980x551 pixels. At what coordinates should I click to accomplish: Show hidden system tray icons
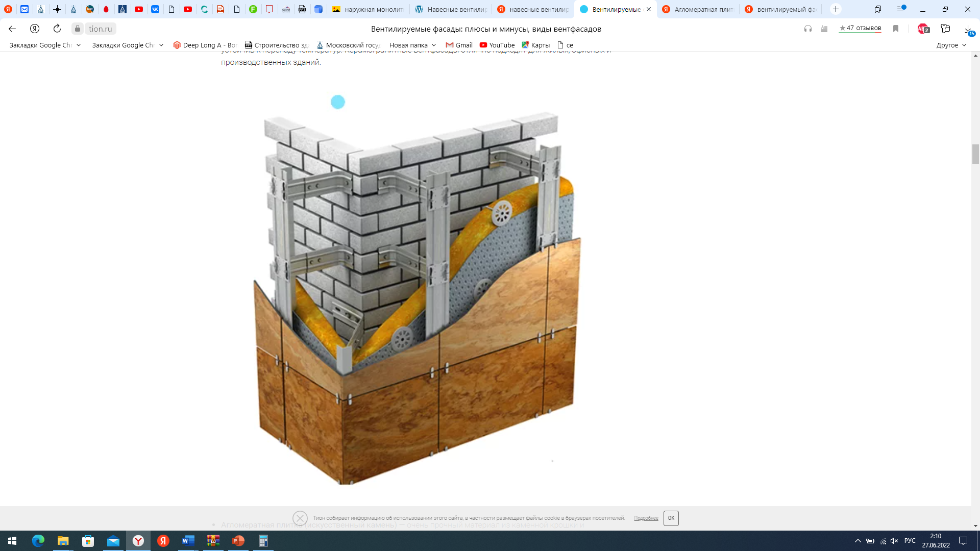(857, 541)
